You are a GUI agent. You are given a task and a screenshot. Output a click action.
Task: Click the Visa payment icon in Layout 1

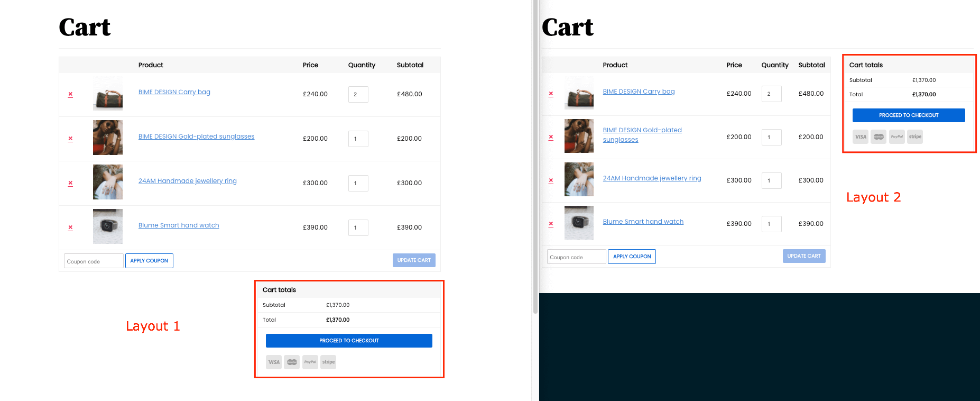tap(274, 362)
